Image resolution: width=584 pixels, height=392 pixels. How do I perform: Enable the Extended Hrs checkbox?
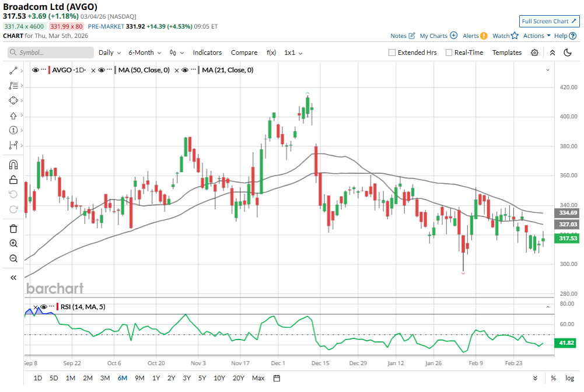click(x=392, y=52)
